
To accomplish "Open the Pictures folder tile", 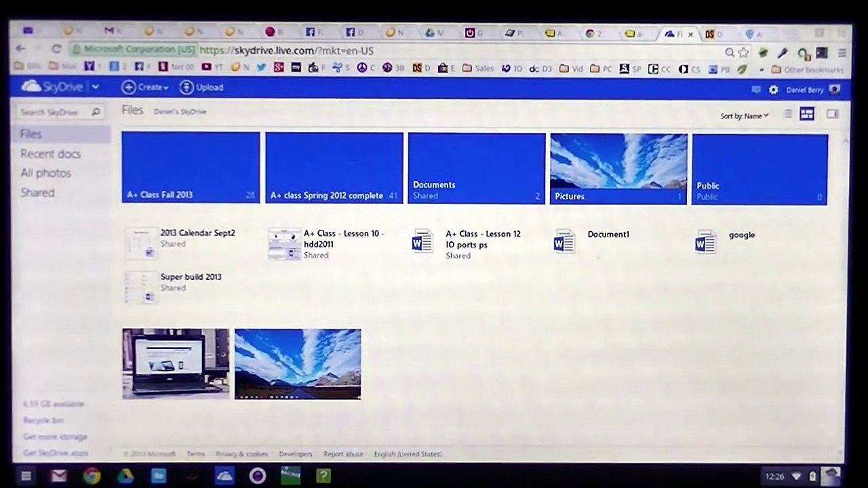I will 618,169.
